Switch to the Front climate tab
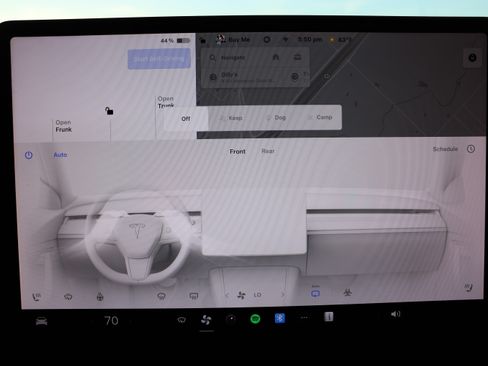The image size is (488, 366). tap(237, 151)
